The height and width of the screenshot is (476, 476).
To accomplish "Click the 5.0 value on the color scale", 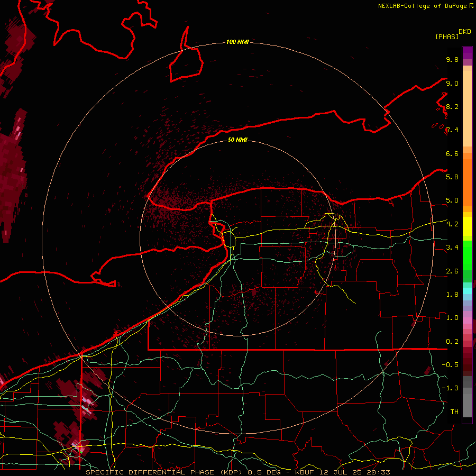I will (452, 200).
